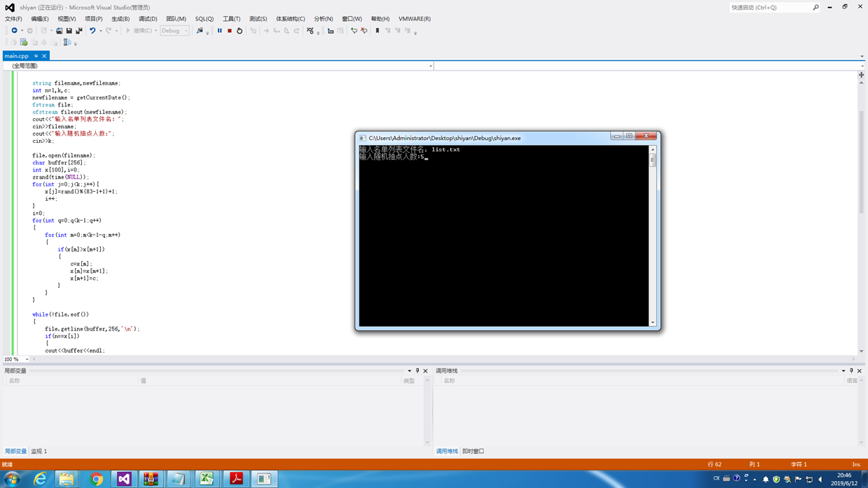The image size is (868, 488).
Task: Open the 生成(B) menu
Action: coord(120,19)
